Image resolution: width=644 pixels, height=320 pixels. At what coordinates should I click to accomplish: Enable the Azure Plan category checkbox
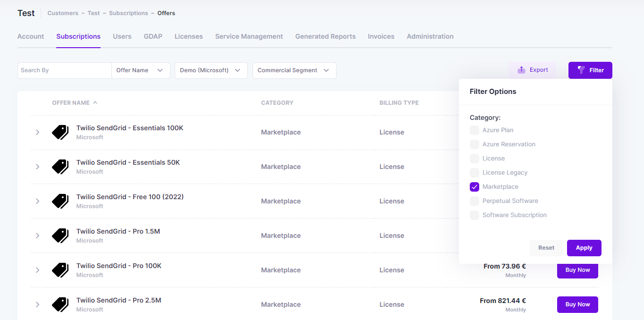475,130
